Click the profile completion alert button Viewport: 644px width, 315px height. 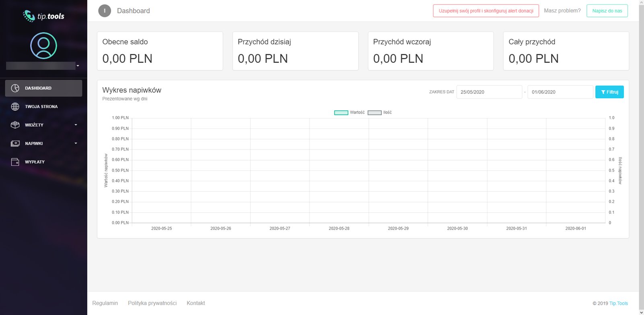(486, 11)
